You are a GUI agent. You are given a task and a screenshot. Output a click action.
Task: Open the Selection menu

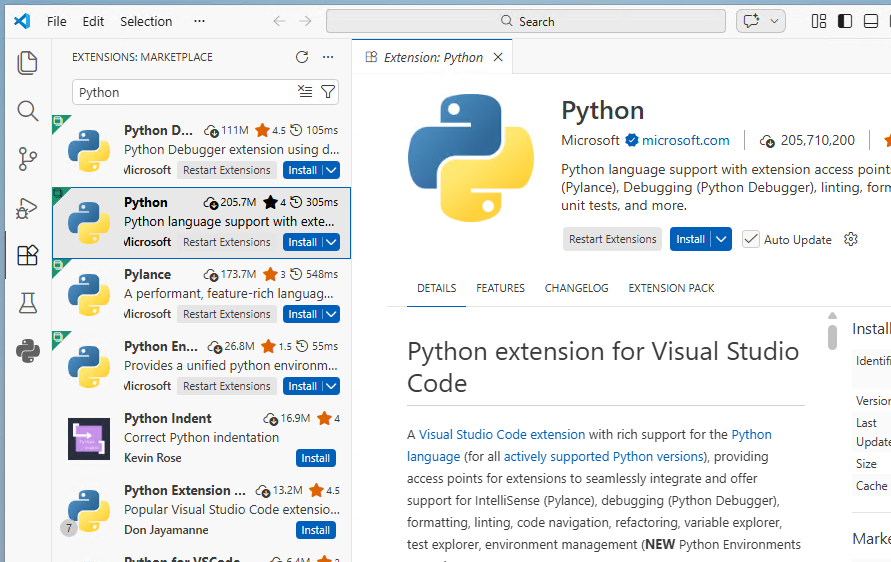tap(145, 22)
